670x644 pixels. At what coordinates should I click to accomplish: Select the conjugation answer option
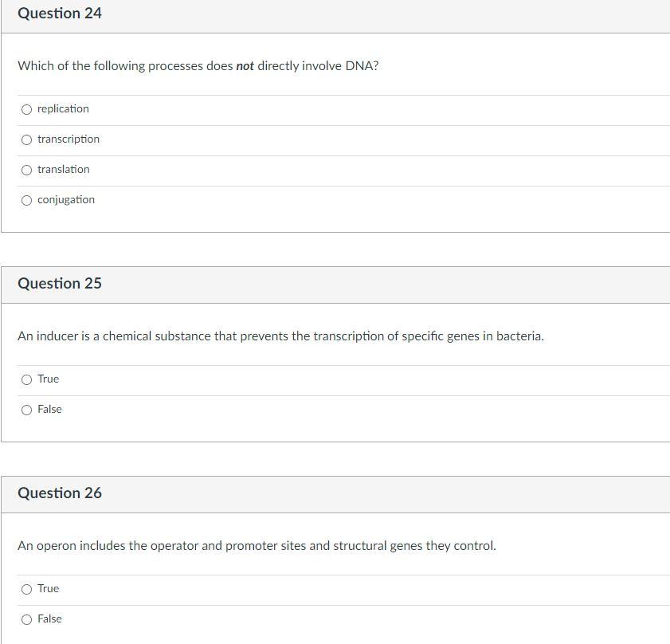click(x=26, y=199)
